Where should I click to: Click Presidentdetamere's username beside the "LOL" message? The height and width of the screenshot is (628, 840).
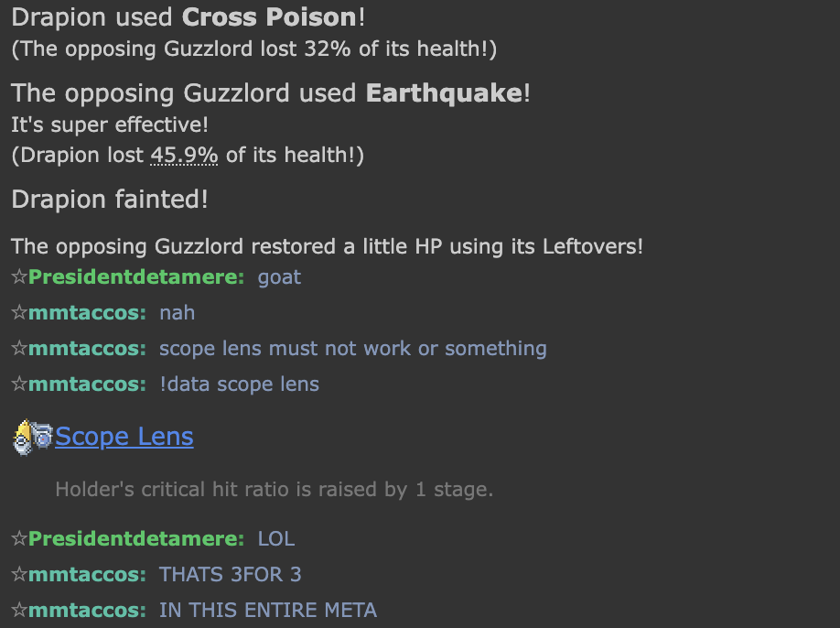[x=135, y=538]
